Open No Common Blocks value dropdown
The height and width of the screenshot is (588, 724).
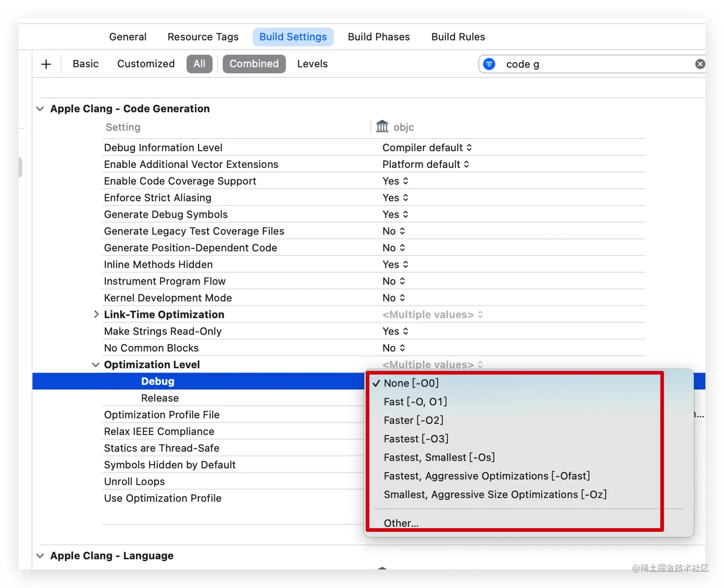pos(394,348)
